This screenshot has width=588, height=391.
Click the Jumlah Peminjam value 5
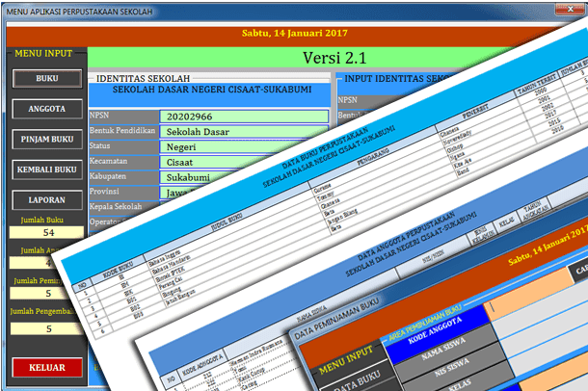(x=41, y=293)
